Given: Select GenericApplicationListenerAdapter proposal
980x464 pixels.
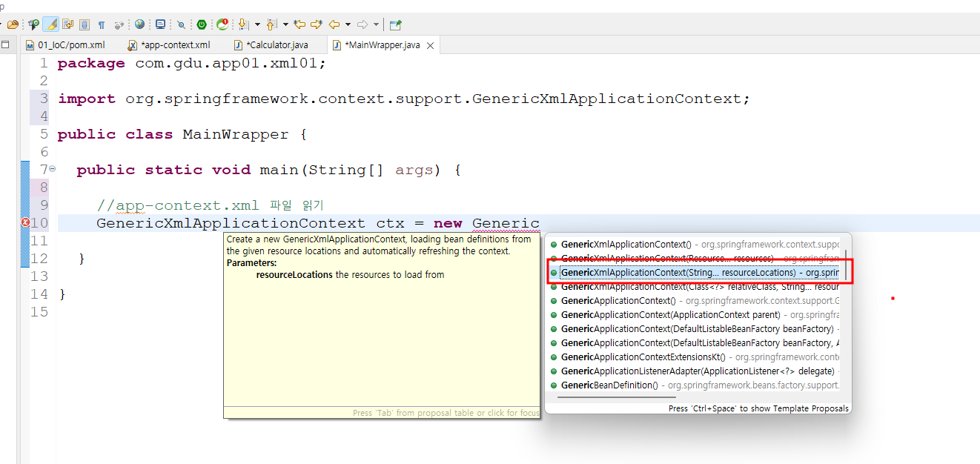Looking at the screenshot, I should (695, 371).
